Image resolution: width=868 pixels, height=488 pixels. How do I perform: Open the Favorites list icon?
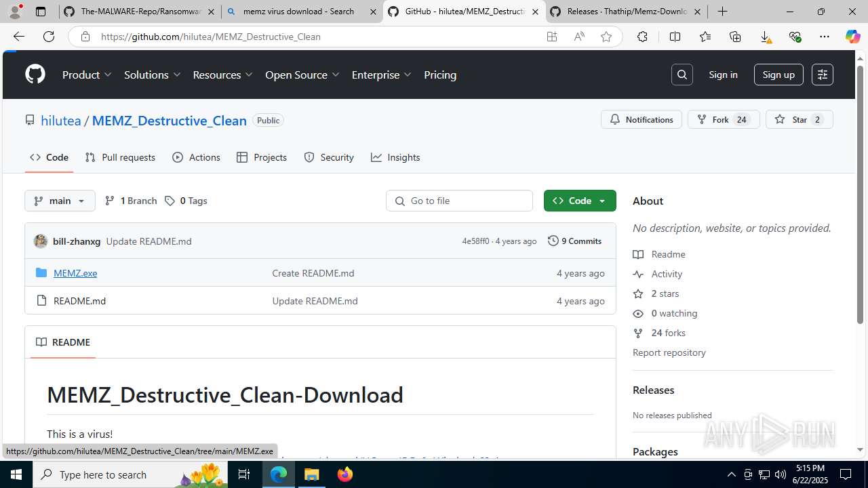[x=705, y=37]
